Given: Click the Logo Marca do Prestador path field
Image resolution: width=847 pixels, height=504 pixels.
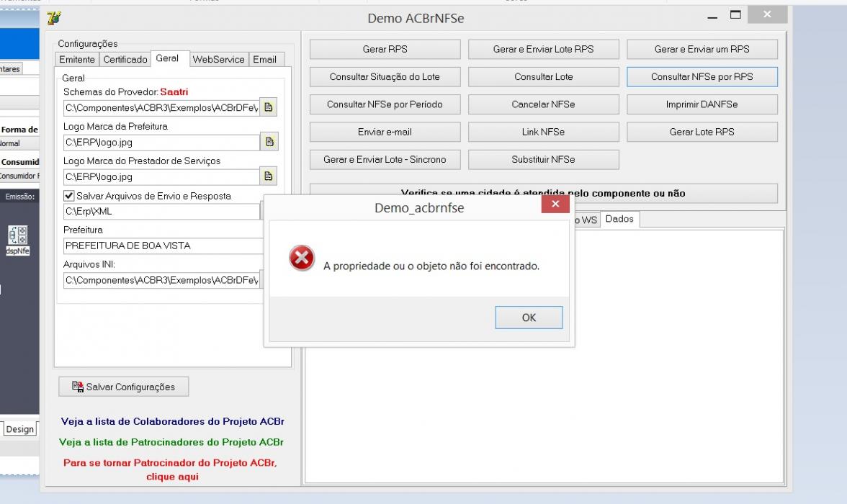Looking at the screenshot, I should pyautogui.click(x=161, y=176).
